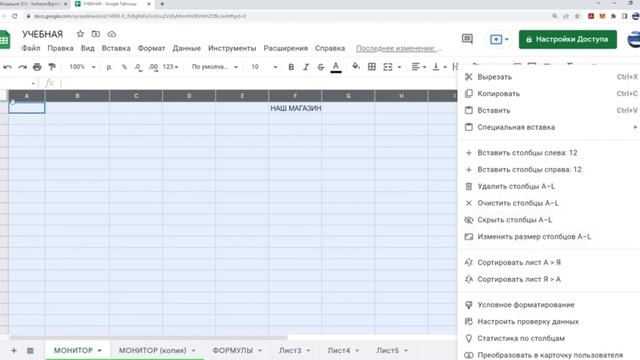The height and width of the screenshot is (360, 640).
Task: Reload the browser page
Action: [15, 16]
